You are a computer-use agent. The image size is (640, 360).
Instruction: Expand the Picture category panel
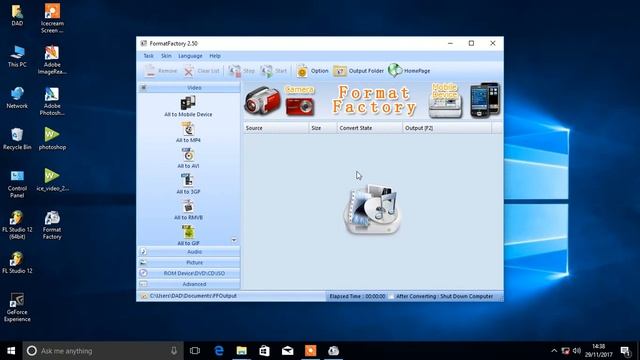pos(189,262)
